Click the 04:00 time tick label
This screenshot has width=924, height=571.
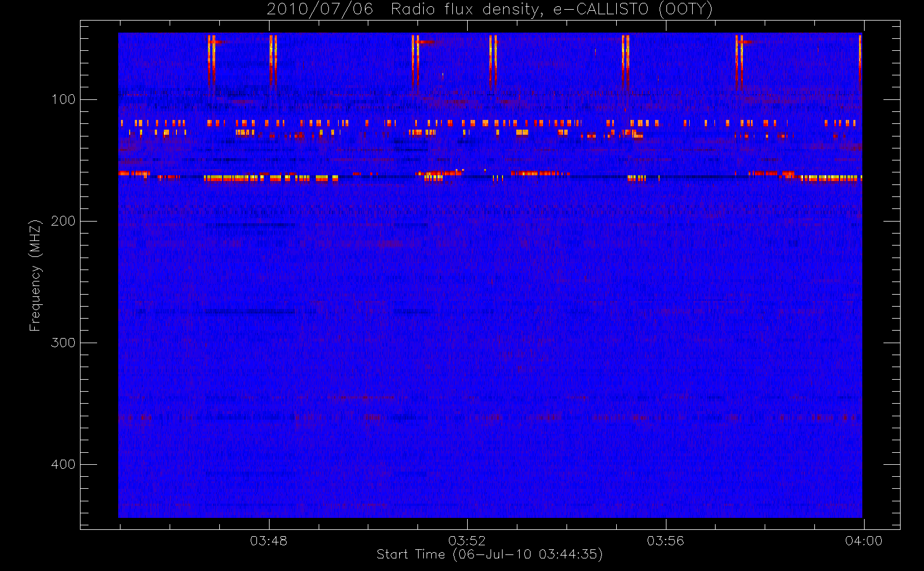click(x=863, y=541)
